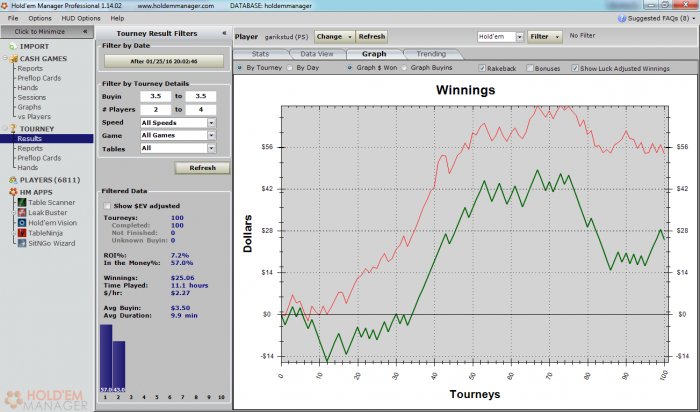Collapse the TOURNEY tree node

tap(5, 129)
